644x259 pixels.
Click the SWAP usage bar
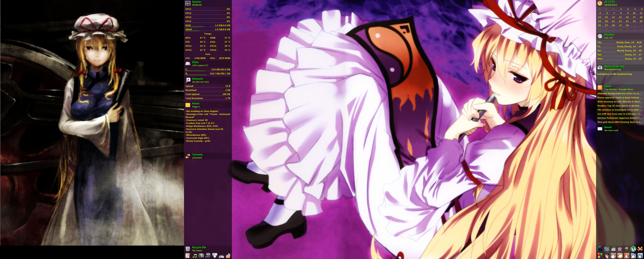(x=208, y=29)
